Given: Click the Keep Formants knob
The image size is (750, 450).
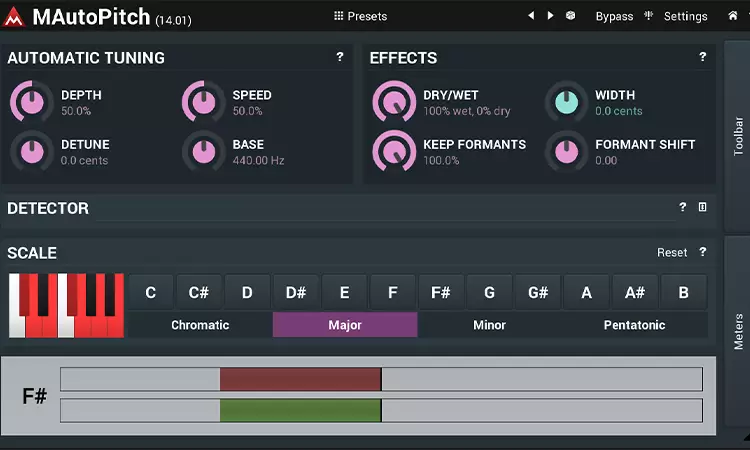Looking at the screenshot, I should tap(394, 151).
